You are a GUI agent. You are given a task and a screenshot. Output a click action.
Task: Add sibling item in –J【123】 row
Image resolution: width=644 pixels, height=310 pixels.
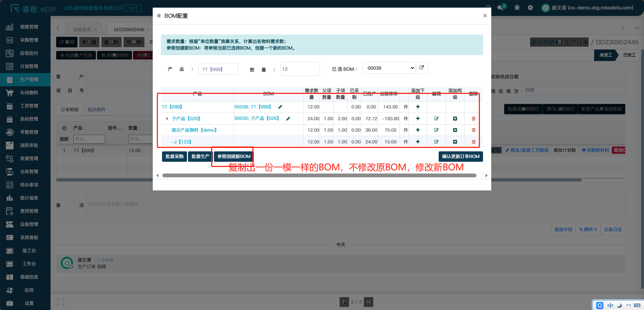pyautogui.click(x=455, y=142)
